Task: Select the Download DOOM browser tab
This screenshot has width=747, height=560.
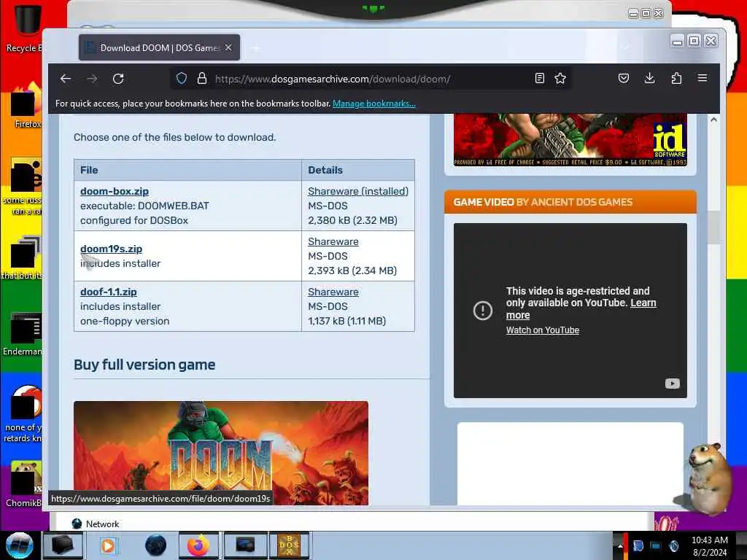Action: click(x=159, y=47)
